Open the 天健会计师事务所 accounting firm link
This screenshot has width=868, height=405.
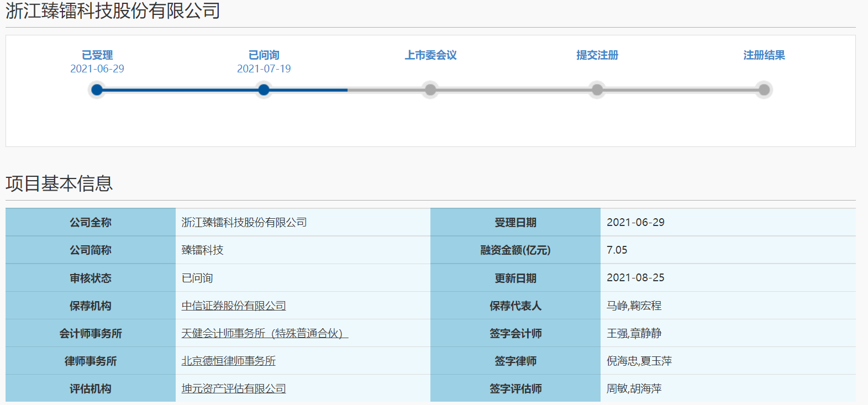265,333
